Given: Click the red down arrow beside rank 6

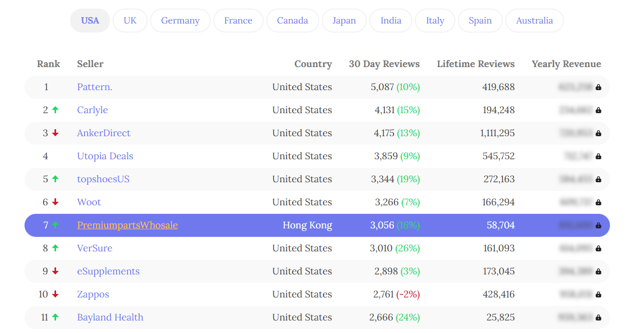Looking at the screenshot, I should pyautogui.click(x=56, y=202).
